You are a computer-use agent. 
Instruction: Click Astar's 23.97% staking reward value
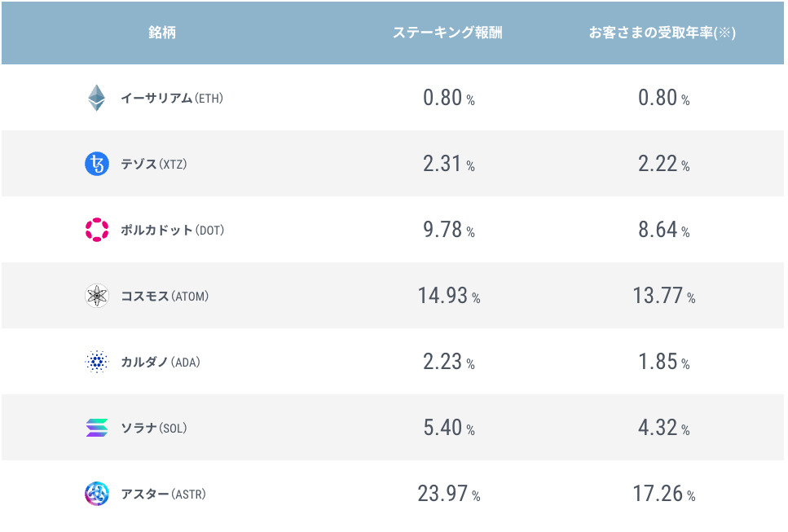448,494
